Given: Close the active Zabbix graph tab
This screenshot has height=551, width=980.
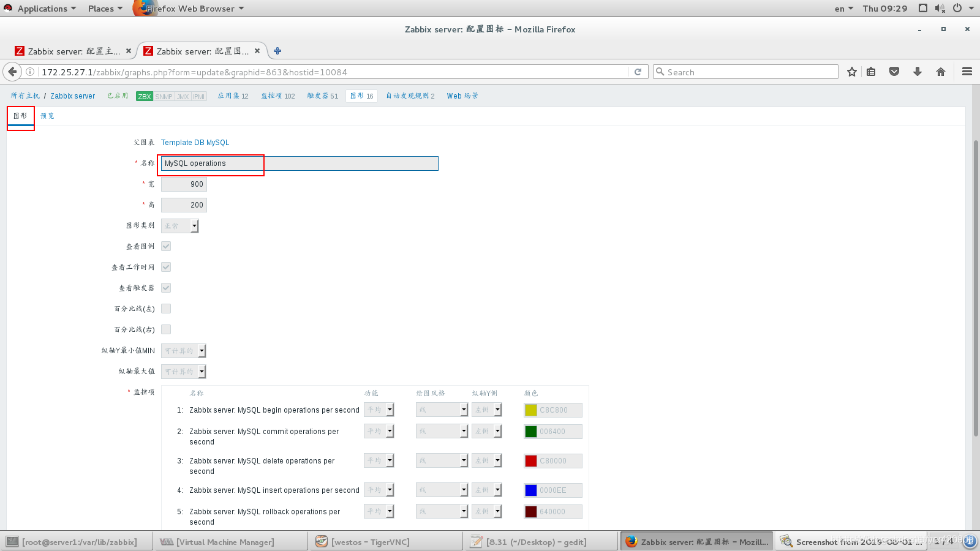Looking at the screenshot, I should (257, 51).
